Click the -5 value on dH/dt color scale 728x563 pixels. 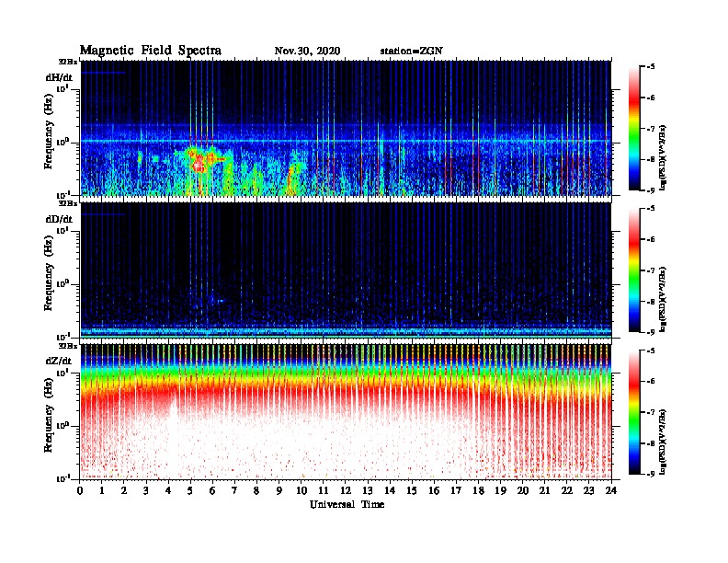click(650, 67)
